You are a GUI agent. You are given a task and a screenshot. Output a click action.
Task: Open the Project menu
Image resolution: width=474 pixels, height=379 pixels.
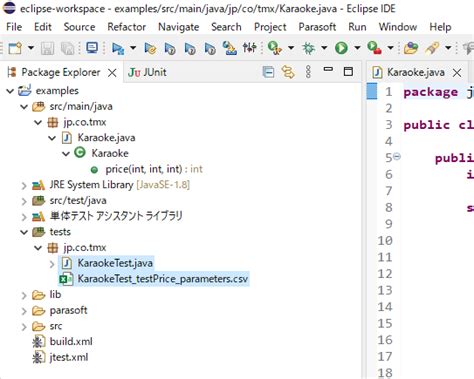[270, 27]
